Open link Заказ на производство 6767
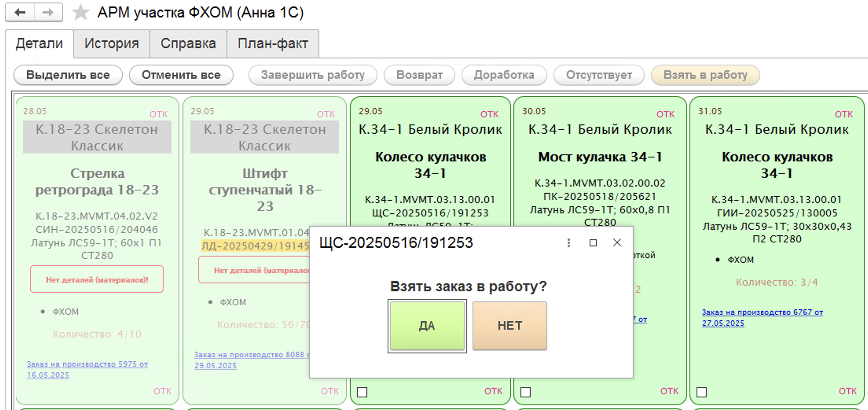The image size is (868, 410). click(762, 312)
